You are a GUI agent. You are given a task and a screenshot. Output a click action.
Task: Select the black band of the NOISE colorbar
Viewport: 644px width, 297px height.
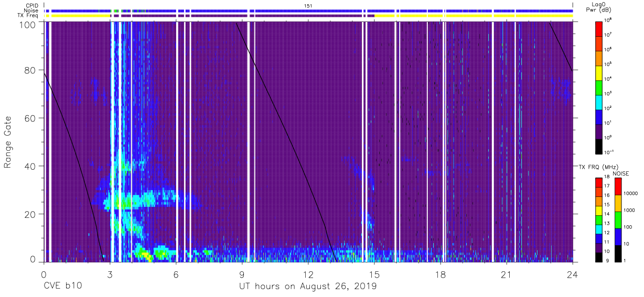(x=617, y=253)
